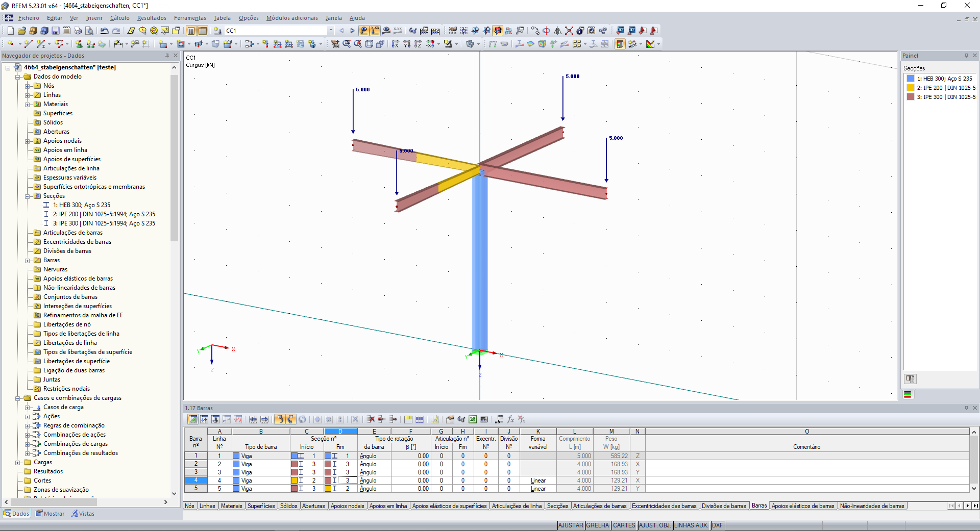The height and width of the screenshot is (531, 980).
Task: Switch to the Materiais table tab
Action: (x=232, y=506)
